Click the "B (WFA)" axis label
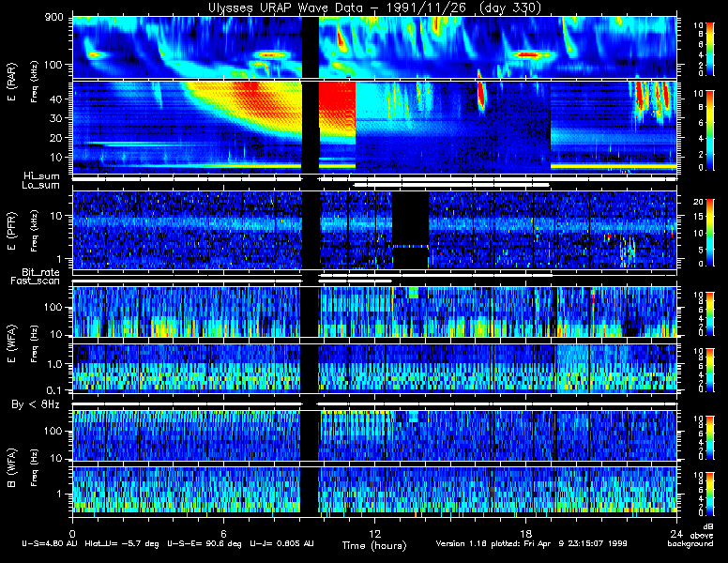The height and width of the screenshot is (563, 728). point(11,468)
